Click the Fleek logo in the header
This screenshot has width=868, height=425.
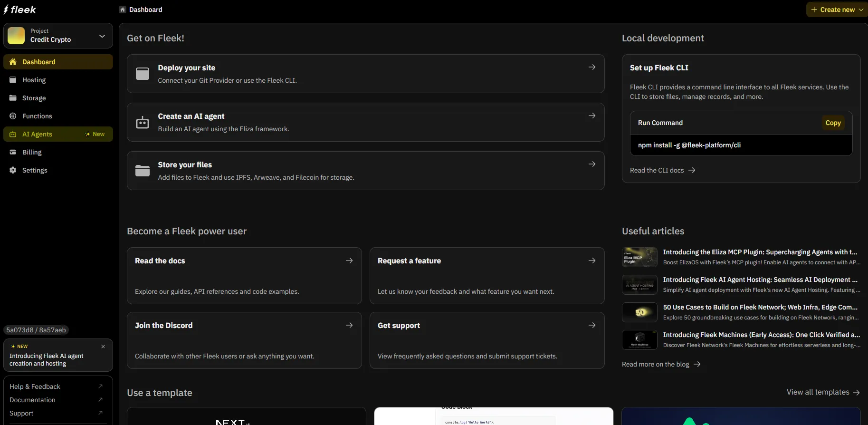[x=20, y=10]
